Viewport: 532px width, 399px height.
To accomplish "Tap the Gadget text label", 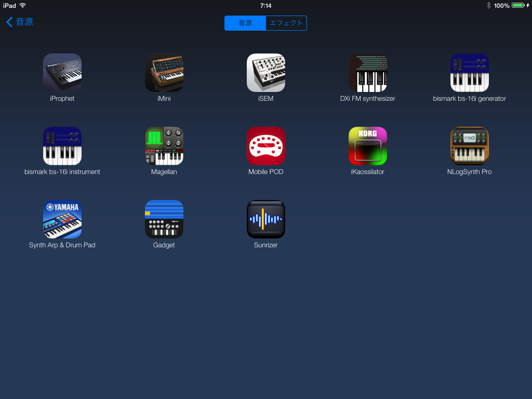I will coord(164,245).
